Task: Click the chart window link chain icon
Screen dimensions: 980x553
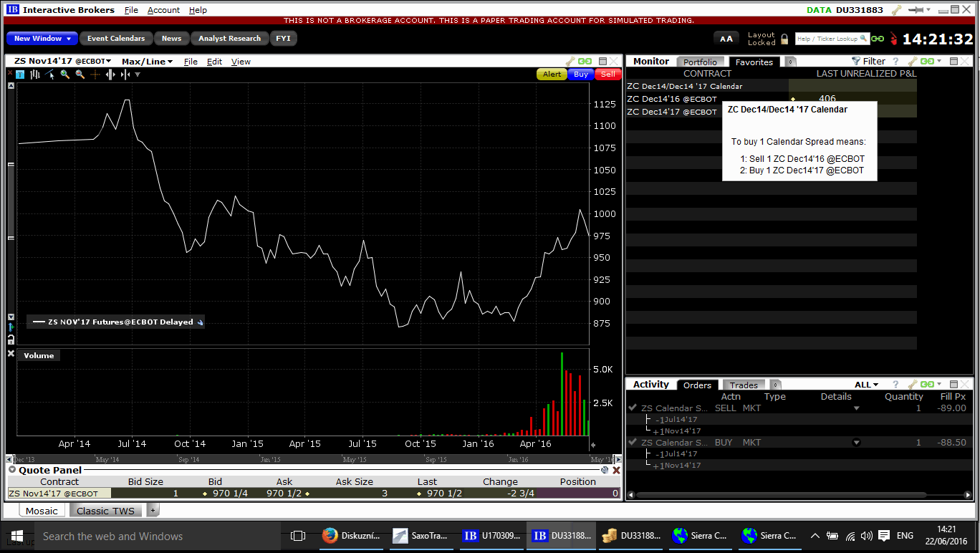Action: click(x=585, y=62)
